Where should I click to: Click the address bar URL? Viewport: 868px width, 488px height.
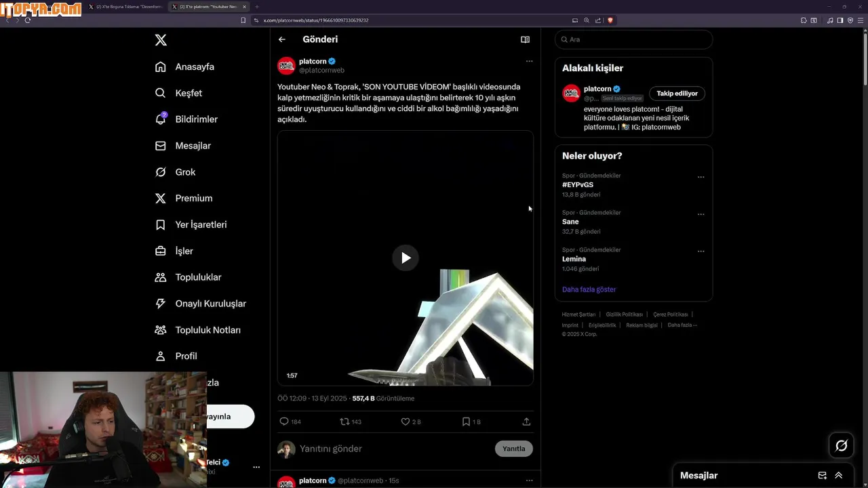(x=316, y=20)
